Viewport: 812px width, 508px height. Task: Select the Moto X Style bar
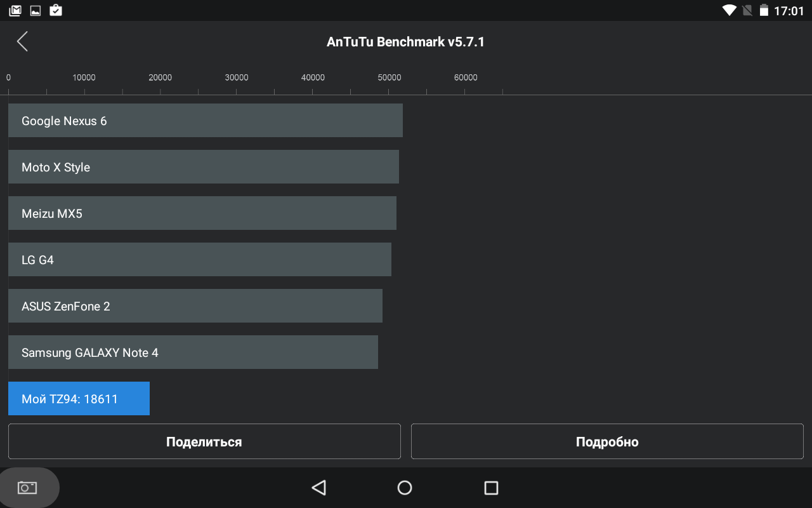pyautogui.click(x=204, y=167)
